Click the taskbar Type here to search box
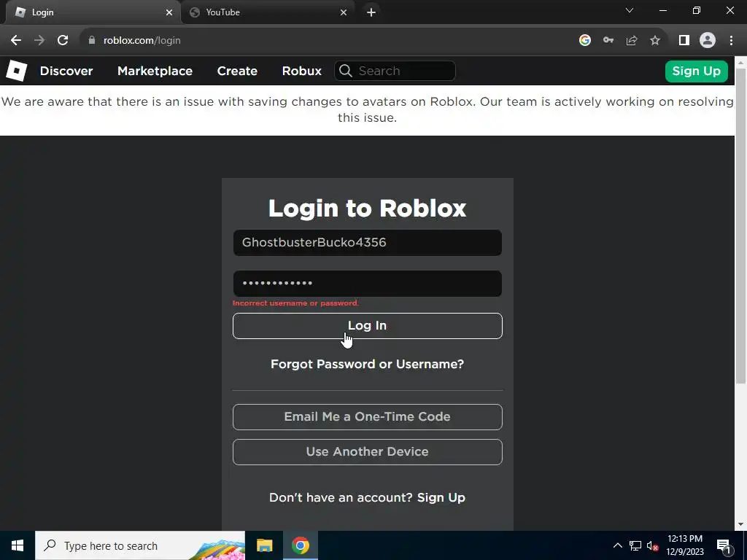Screen dimensions: 747x560 (x=140, y=545)
